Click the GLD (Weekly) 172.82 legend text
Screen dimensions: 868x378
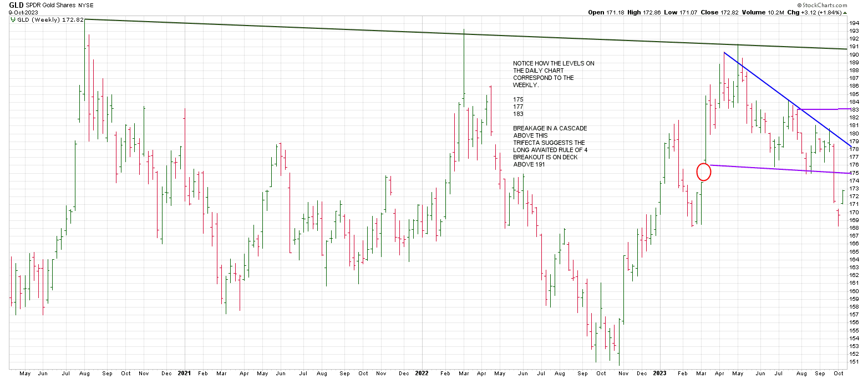pyautogui.click(x=51, y=20)
